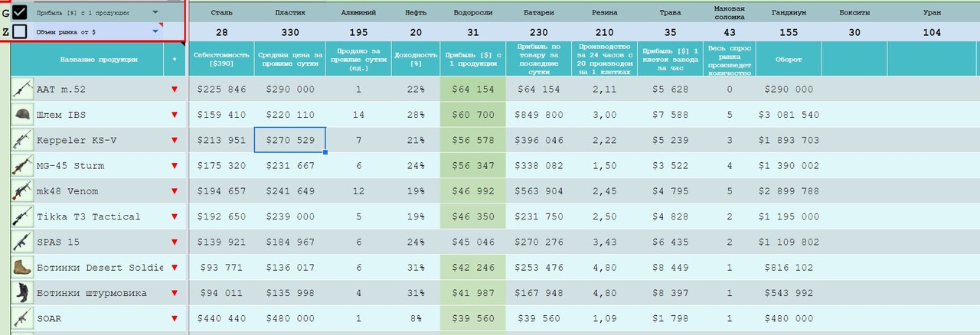Select the green profit cell $60 700

[473, 115]
